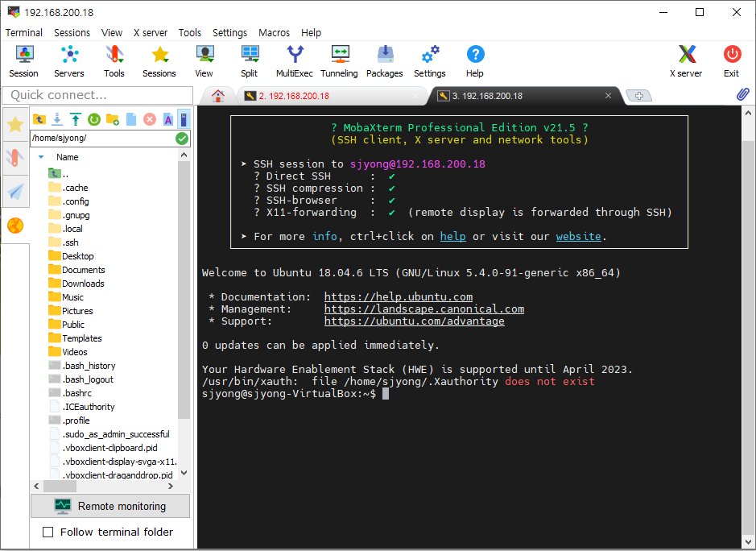Image resolution: width=756 pixels, height=551 pixels.
Task: Click the paperclip icon at top right
Action: pyautogui.click(x=742, y=94)
